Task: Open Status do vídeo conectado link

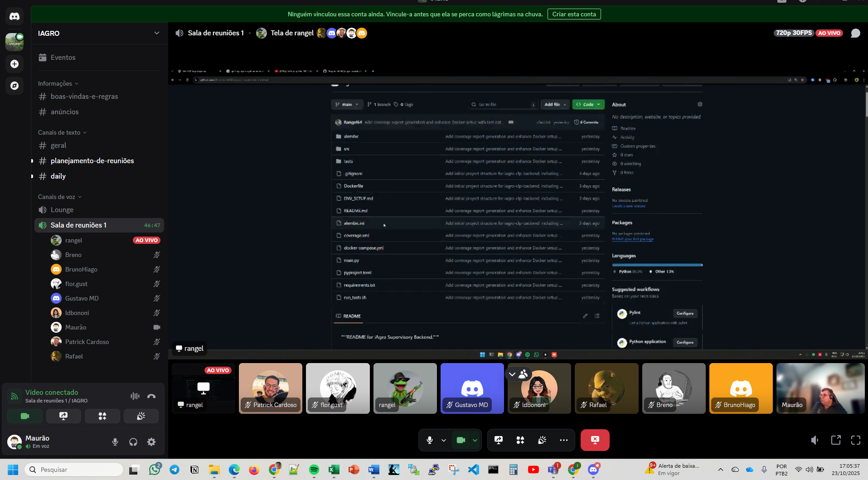Action: point(52,393)
